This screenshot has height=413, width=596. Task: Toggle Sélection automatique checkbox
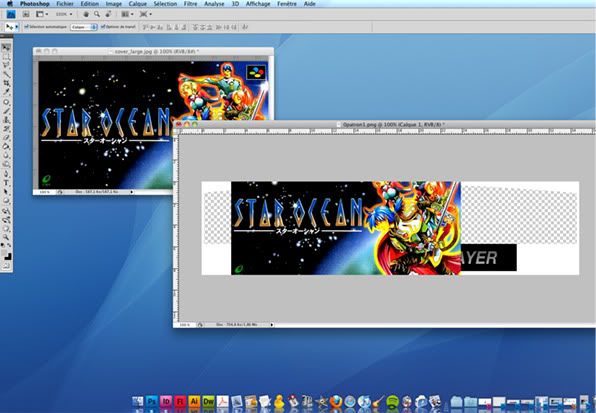coord(26,27)
